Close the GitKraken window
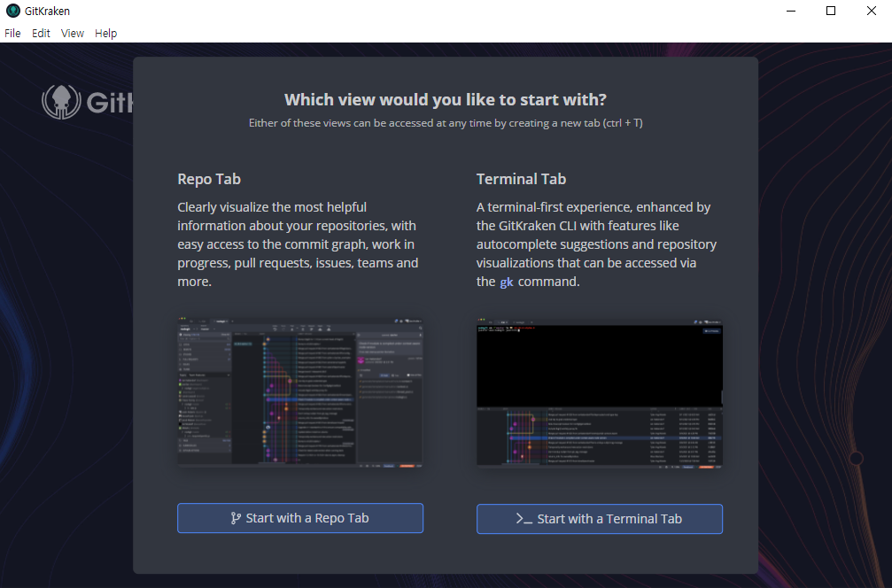 tap(871, 11)
